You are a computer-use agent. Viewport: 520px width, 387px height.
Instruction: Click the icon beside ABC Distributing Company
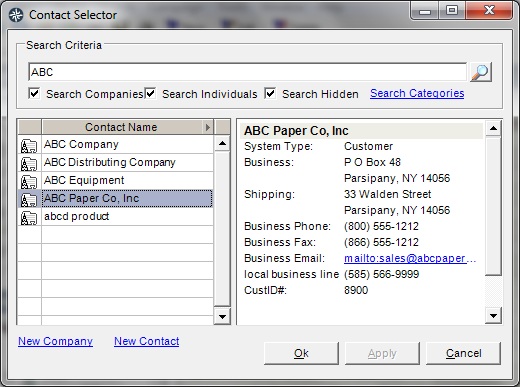coord(29,163)
